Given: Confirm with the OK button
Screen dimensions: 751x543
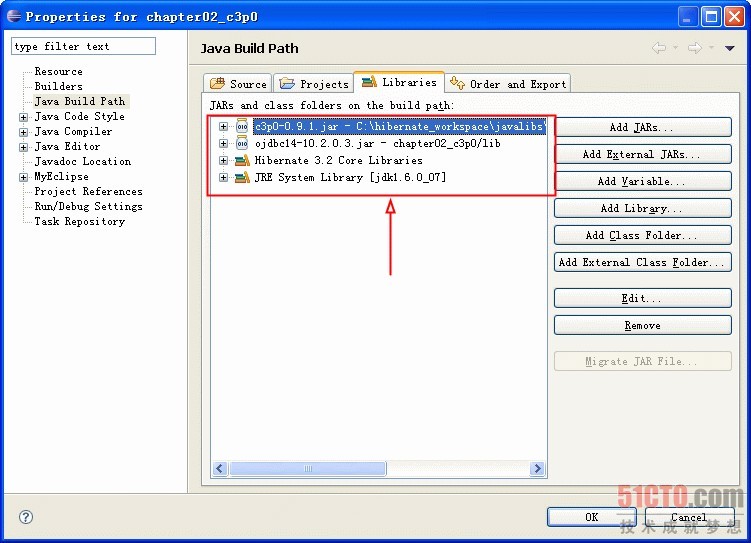Looking at the screenshot, I should [x=592, y=517].
